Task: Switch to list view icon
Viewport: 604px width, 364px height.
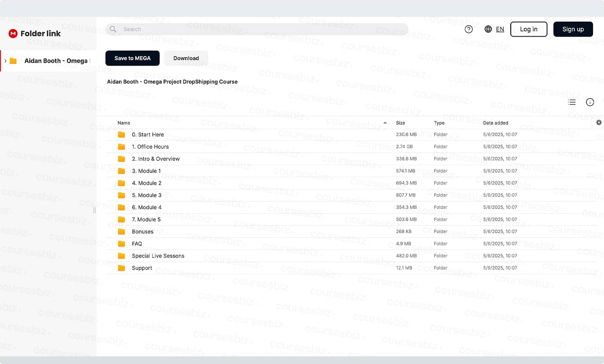Action: [x=572, y=102]
